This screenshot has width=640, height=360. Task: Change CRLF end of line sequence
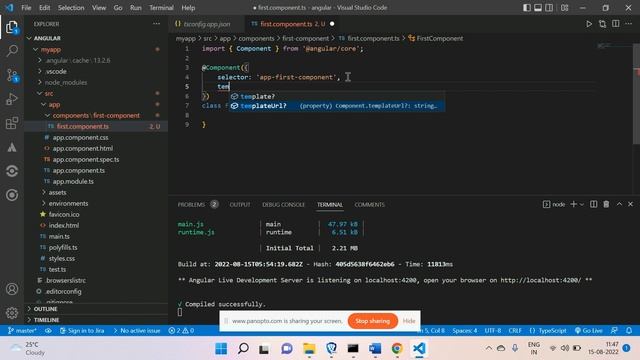coord(515,331)
